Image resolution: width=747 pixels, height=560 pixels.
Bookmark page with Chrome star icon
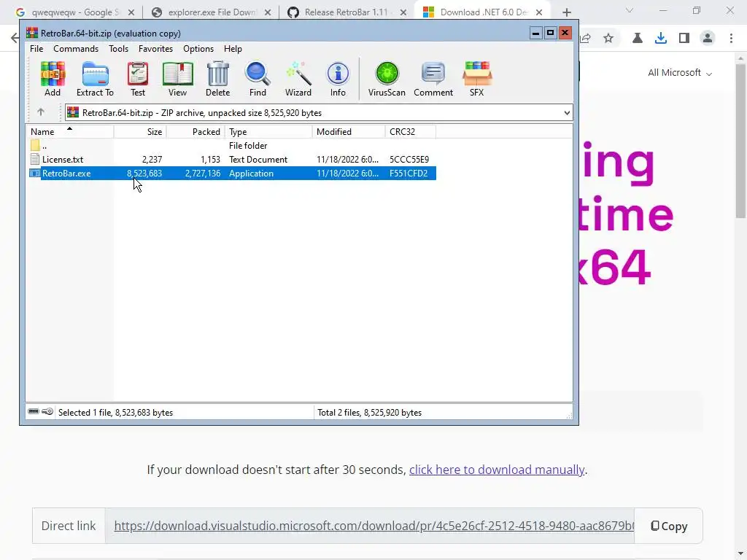608,38
